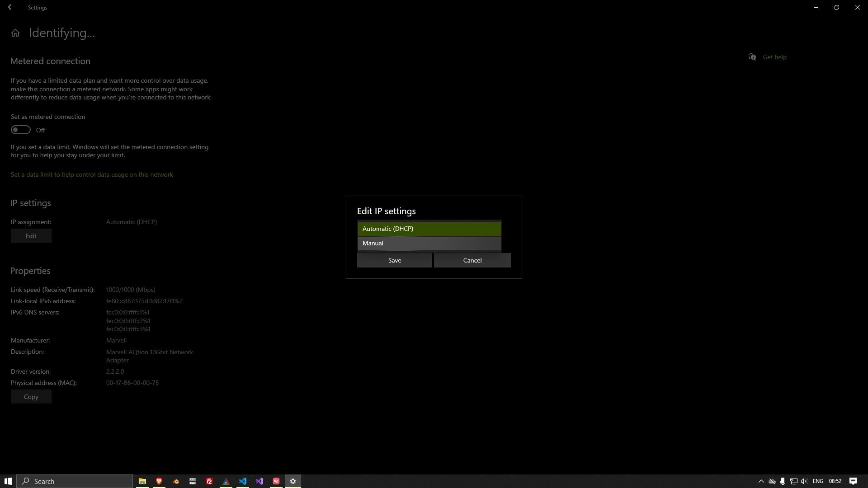
Task: Click the taskbar Search box
Action: pyautogui.click(x=75, y=481)
